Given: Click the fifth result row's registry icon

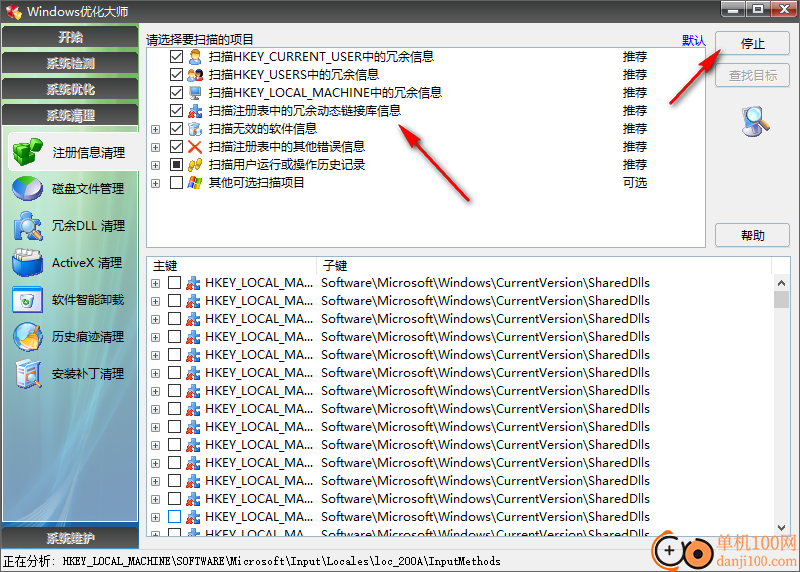Looking at the screenshot, I should point(193,355).
